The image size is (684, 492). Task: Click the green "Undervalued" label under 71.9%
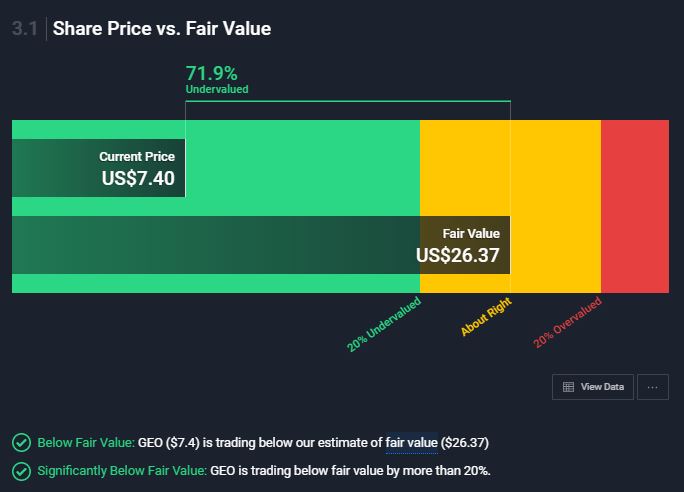pos(217,90)
